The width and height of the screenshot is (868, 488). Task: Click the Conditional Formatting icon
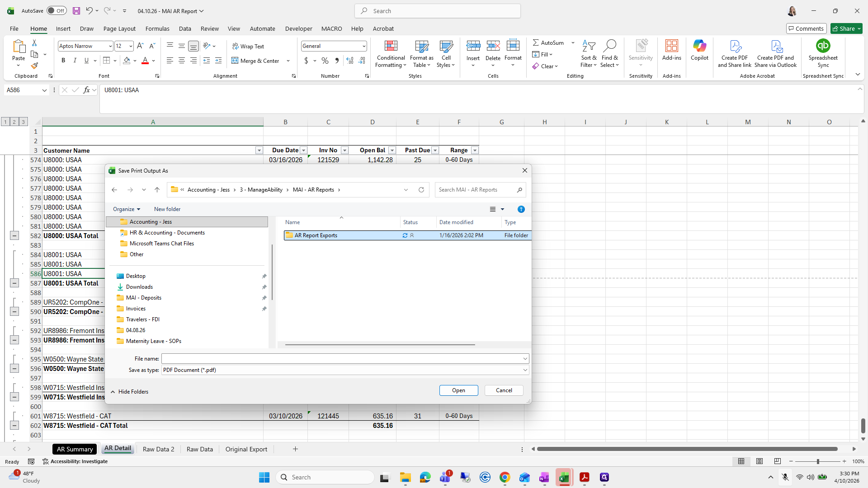(391, 46)
